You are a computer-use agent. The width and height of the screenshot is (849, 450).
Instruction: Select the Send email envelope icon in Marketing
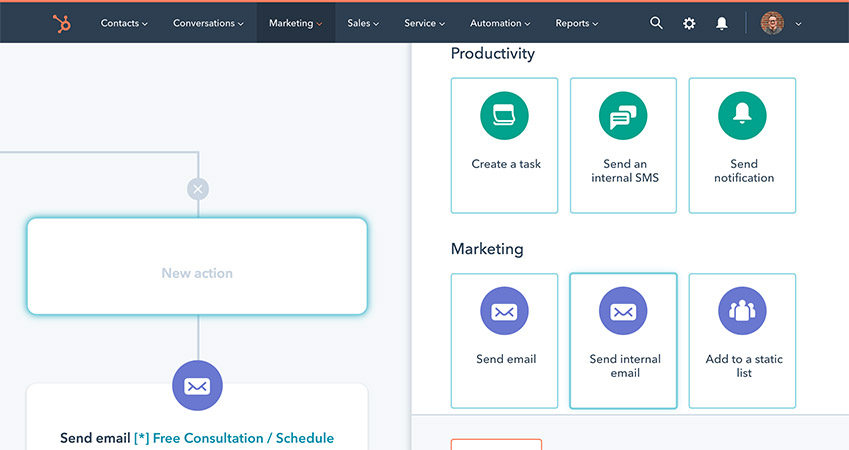click(x=504, y=311)
